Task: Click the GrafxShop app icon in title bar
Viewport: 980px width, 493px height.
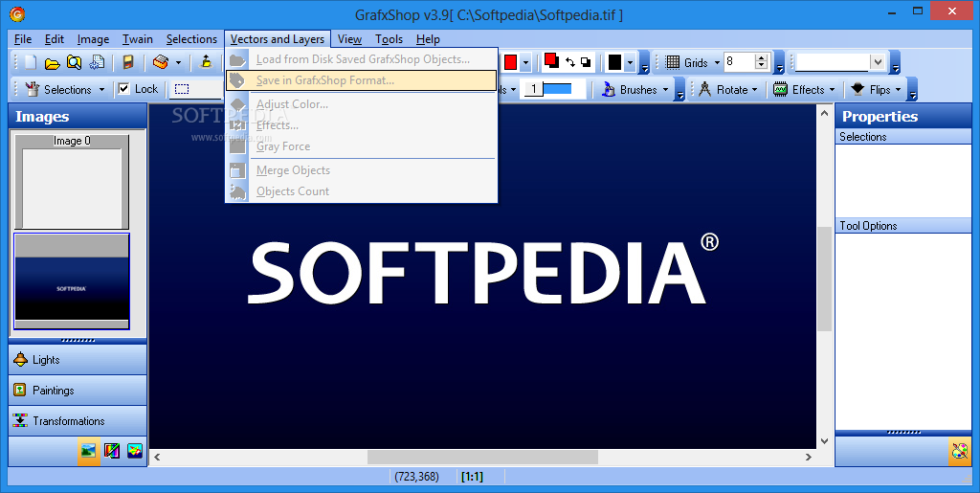Action: click(x=17, y=13)
